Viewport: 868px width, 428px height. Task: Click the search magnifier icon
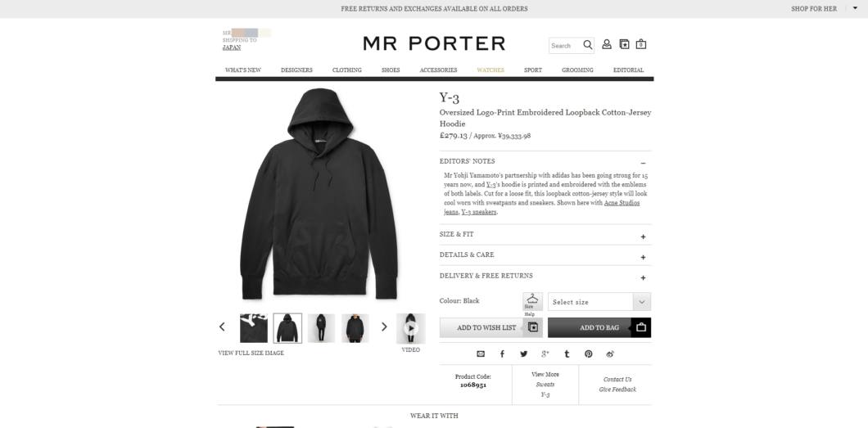pyautogui.click(x=588, y=45)
